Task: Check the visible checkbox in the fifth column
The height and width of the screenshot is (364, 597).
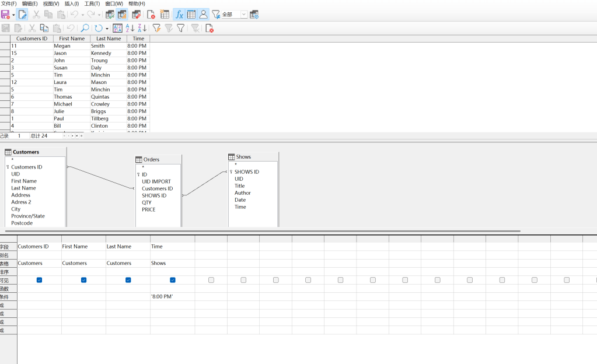Action: click(x=211, y=280)
